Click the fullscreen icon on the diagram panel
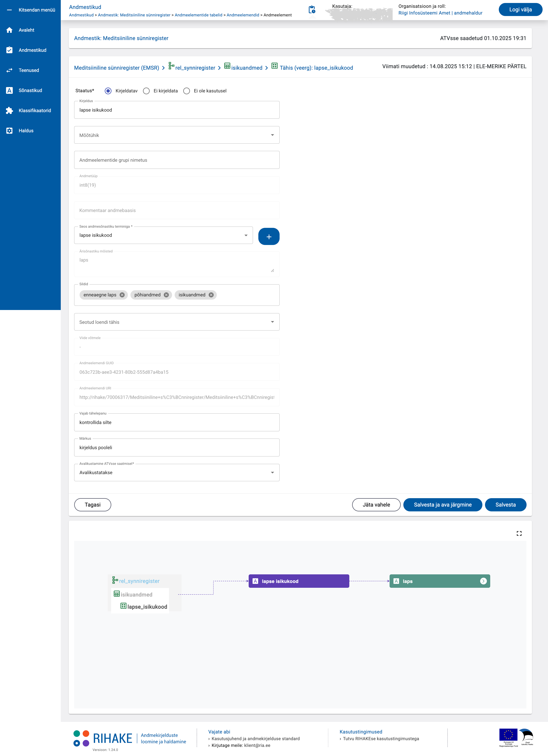548x756 pixels. pyautogui.click(x=519, y=533)
